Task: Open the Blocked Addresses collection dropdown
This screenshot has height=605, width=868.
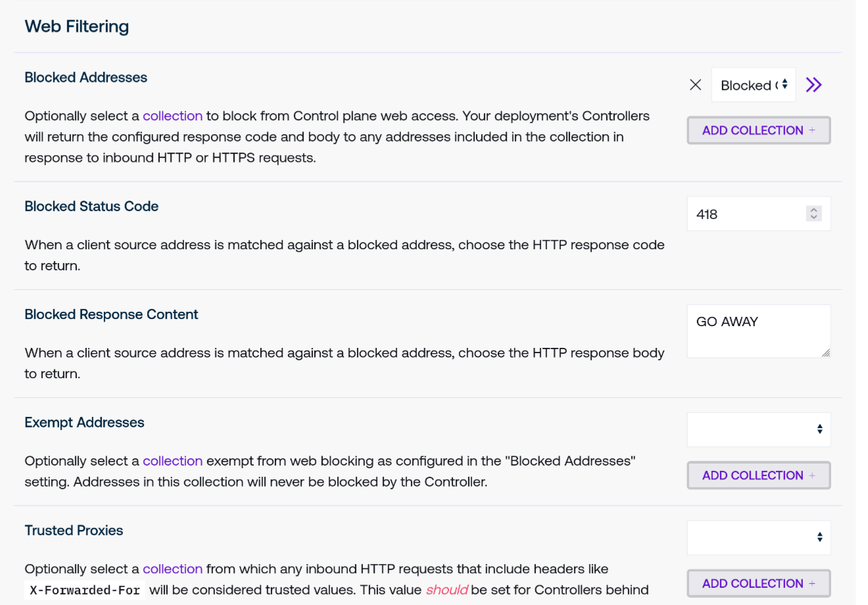Action: (x=754, y=85)
